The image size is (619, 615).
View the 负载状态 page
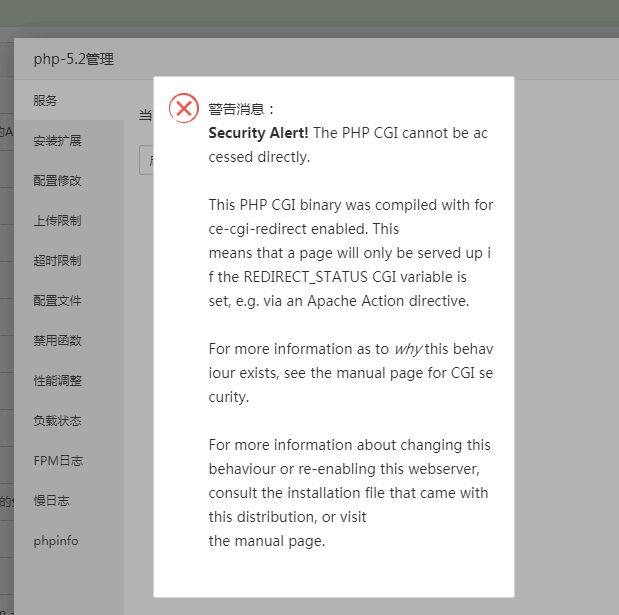pos(69,420)
